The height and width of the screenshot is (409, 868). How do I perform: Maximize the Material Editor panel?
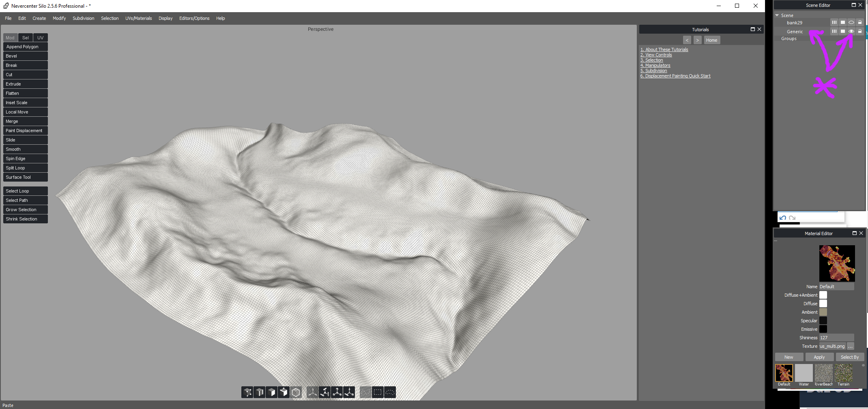[854, 233]
